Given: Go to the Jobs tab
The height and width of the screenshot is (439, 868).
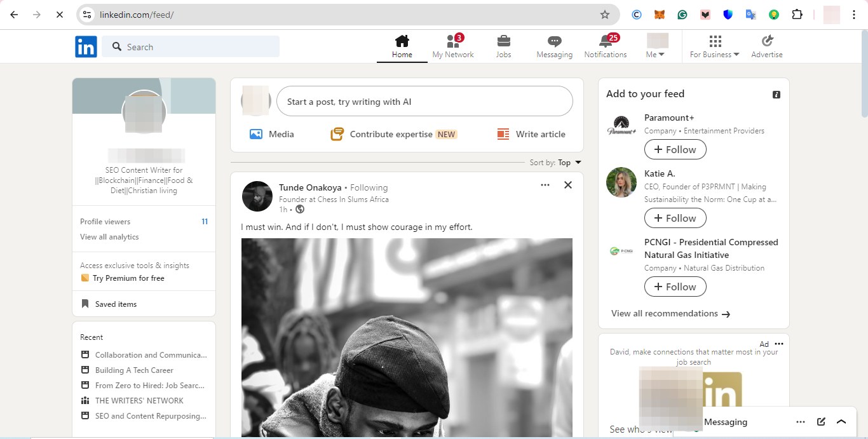Looking at the screenshot, I should (x=503, y=47).
